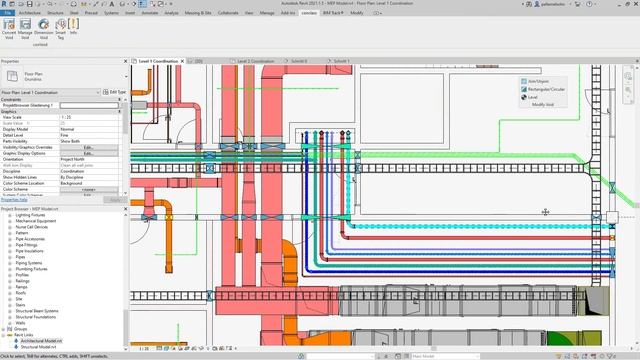
Task: Select Architectural Model.rvt in Project Browser
Action: [41, 341]
